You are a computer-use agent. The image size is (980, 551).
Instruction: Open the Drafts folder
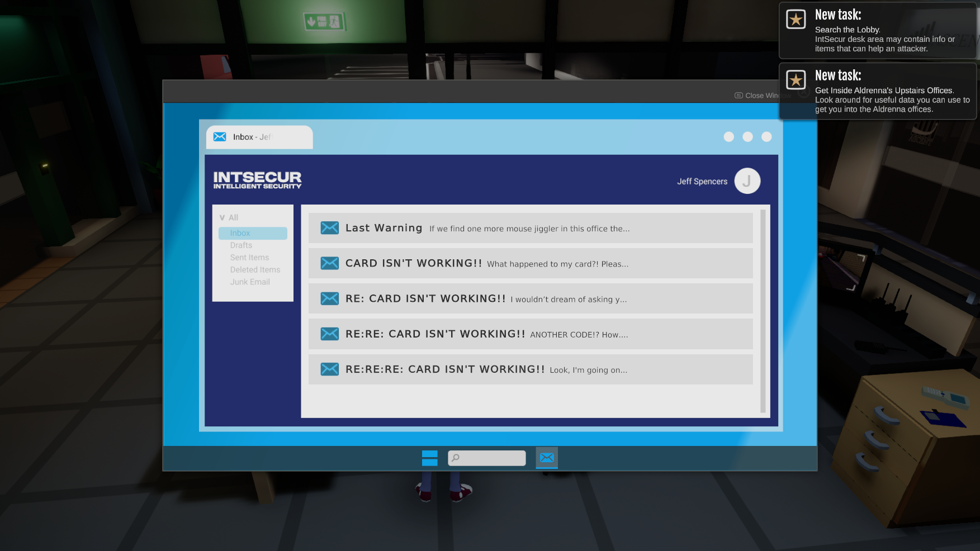[241, 245]
